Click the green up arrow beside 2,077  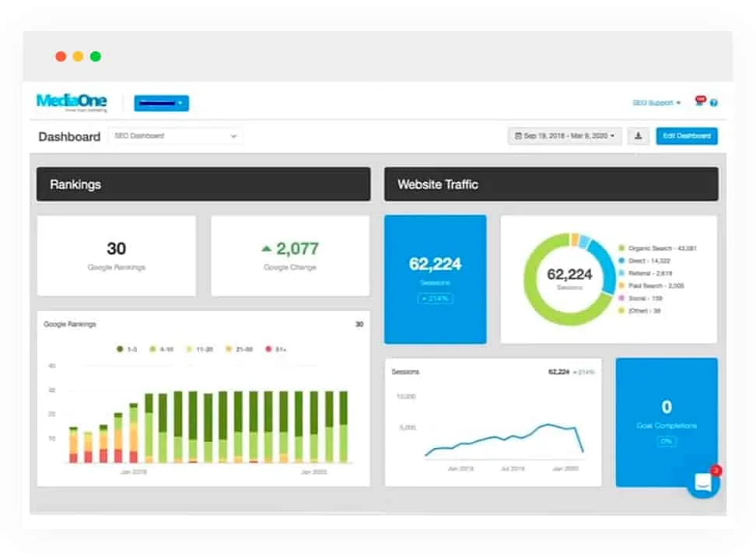coord(266,249)
